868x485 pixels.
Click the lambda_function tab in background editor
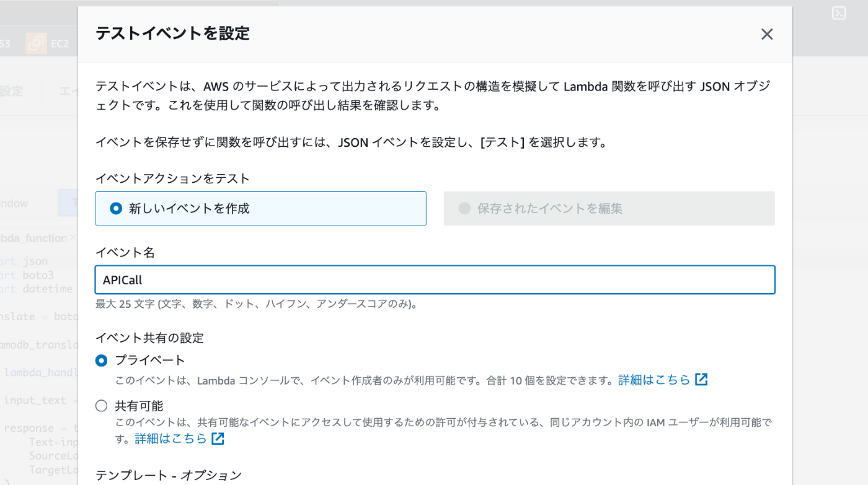coord(34,238)
